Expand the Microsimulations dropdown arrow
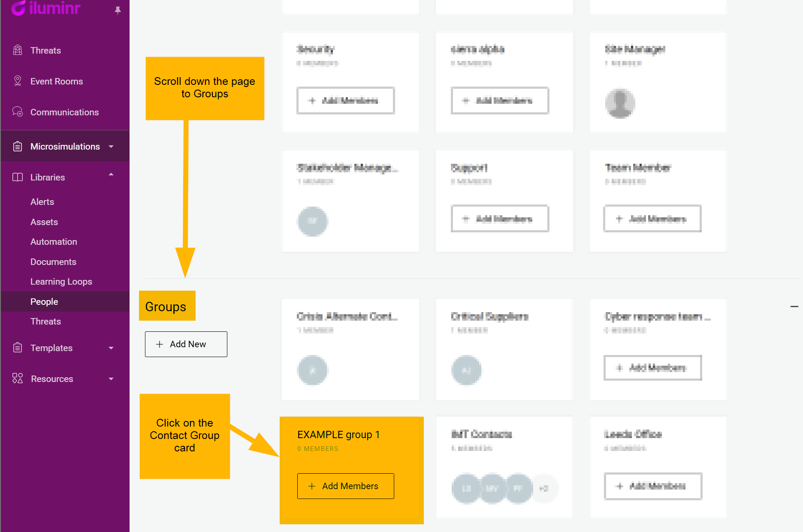803x532 pixels. point(111,147)
